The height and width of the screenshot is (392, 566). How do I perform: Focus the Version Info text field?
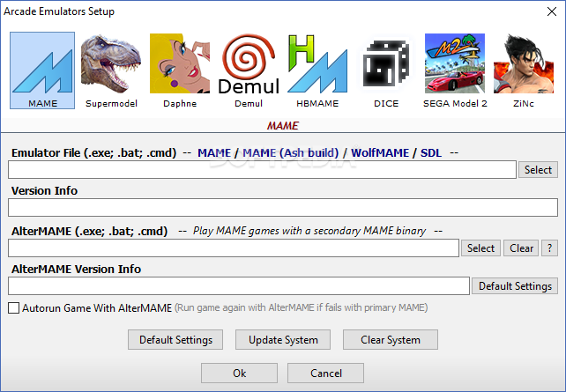tap(283, 208)
